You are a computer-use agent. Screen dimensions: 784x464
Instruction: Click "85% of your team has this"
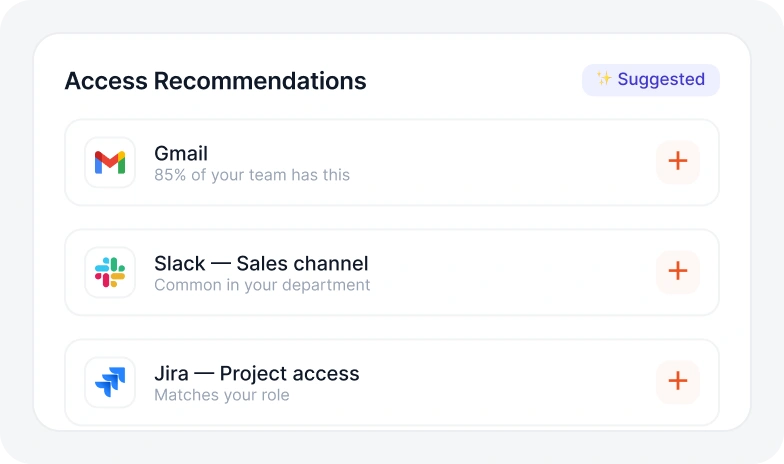click(252, 175)
